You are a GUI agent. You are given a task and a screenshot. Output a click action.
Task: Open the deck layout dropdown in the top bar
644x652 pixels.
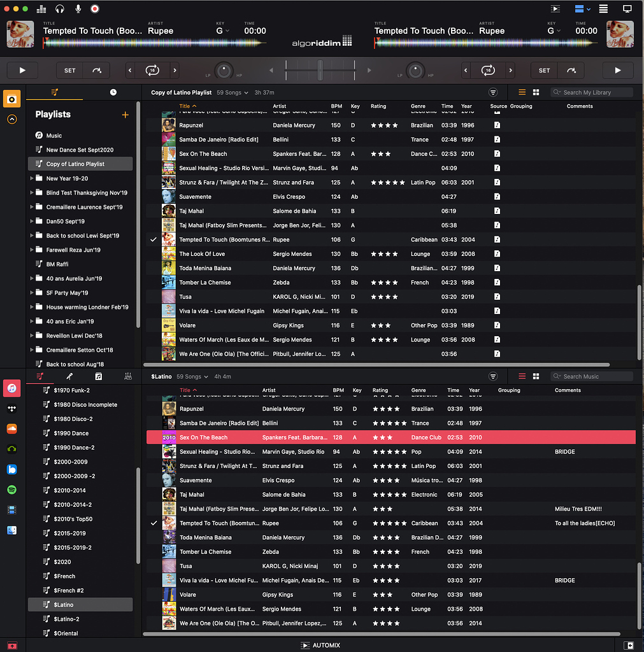[x=581, y=9]
